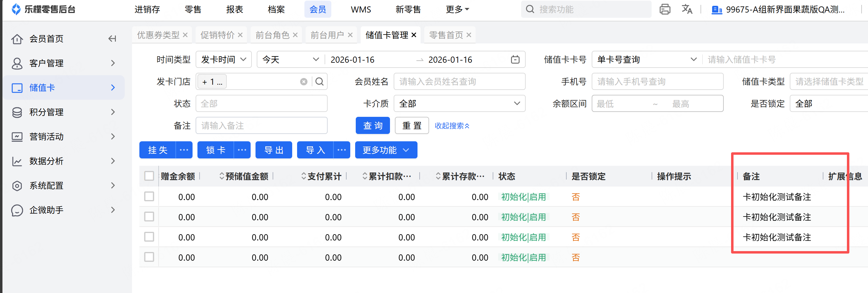
Task: Click the 会员姓名 input field
Action: [x=459, y=82]
